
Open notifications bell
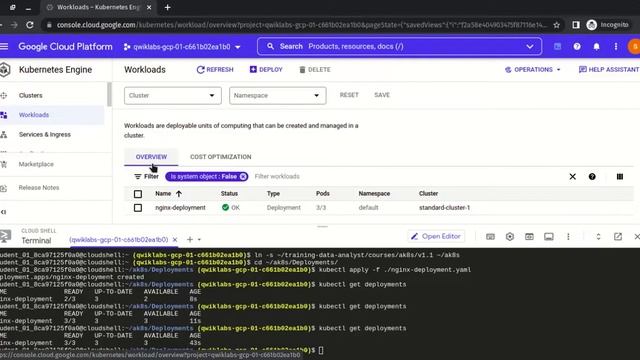(x=596, y=47)
